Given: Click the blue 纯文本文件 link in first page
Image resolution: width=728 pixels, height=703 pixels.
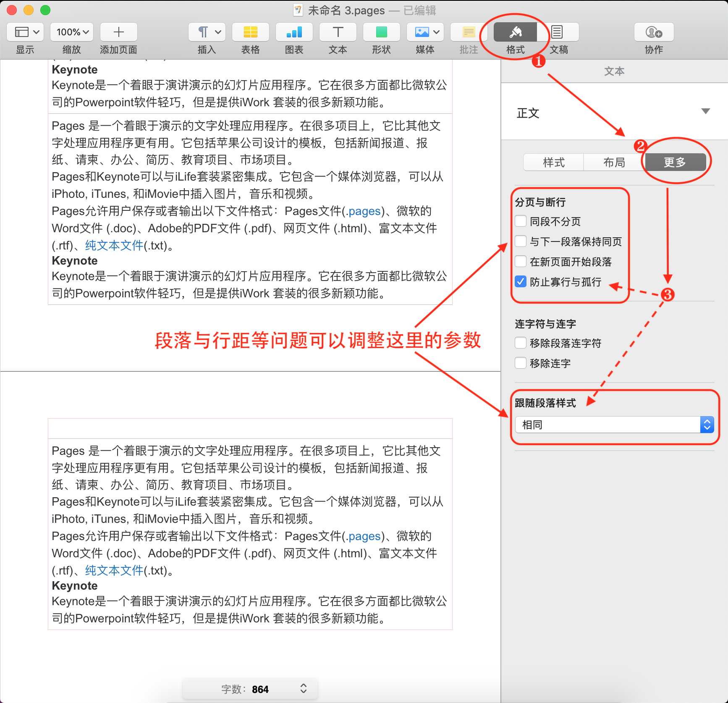Looking at the screenshot, I should [114, 245].
